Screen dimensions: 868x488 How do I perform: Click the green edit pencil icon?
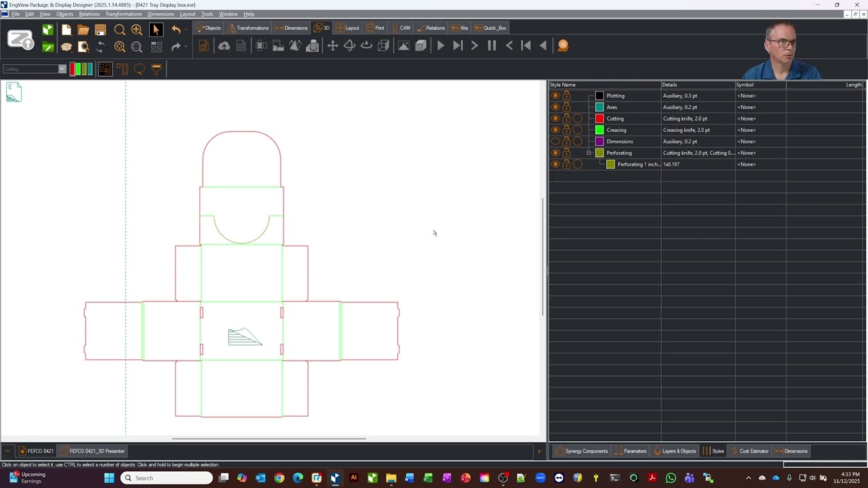click(47, 47)
